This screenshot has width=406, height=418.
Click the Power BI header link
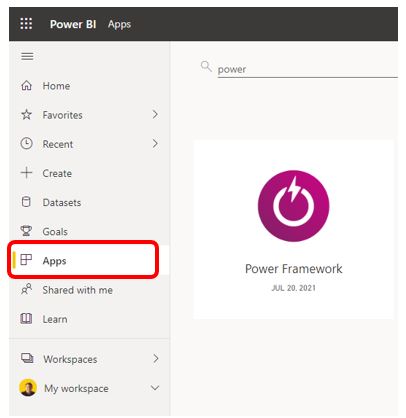[x=73, y=24]
